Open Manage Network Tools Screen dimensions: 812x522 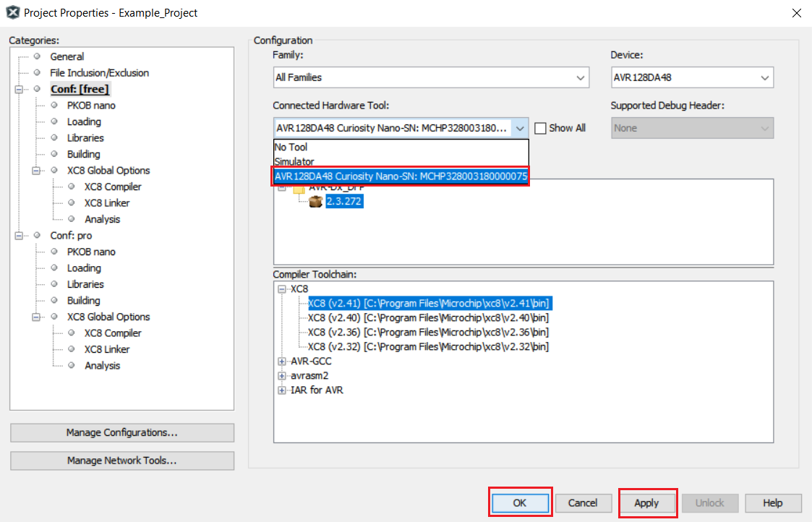[x=122, y=461]
